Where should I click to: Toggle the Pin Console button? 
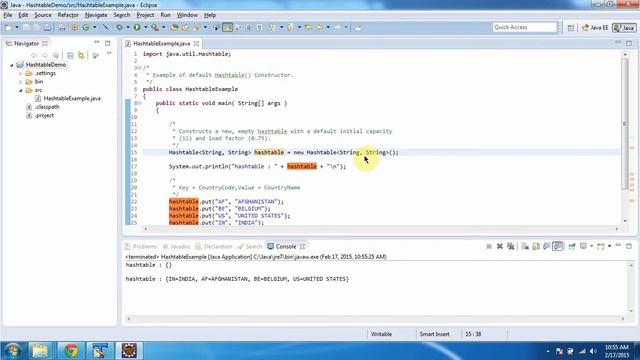click(x=572, y=246)
